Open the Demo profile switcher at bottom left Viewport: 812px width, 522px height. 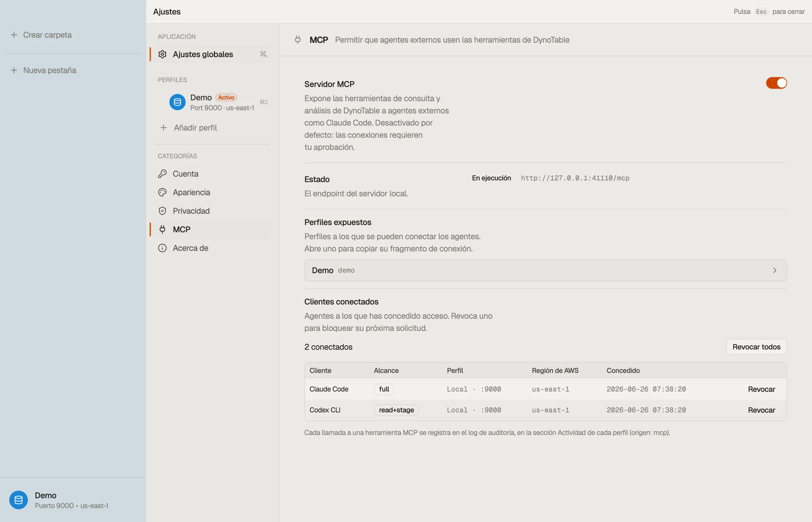[73, 500]
